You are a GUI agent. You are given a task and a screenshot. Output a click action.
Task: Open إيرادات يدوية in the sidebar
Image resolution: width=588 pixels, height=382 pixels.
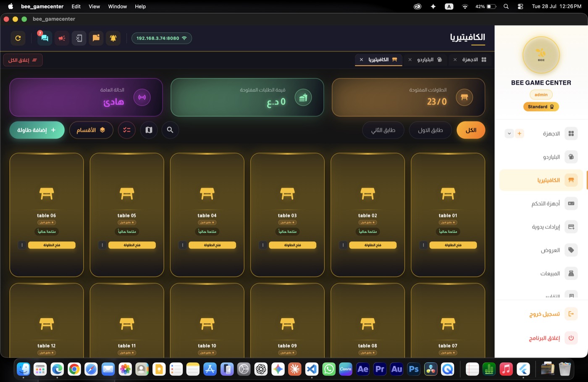pos(541,227)
